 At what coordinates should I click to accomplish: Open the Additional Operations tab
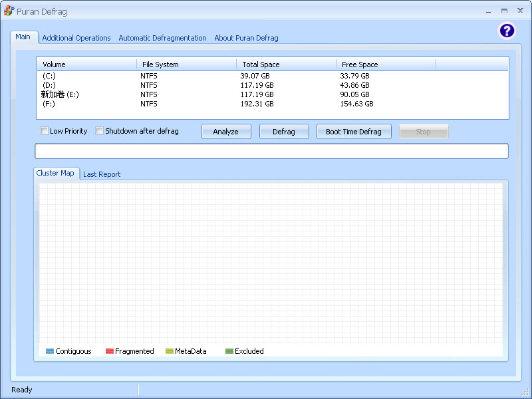click(76, 38)
